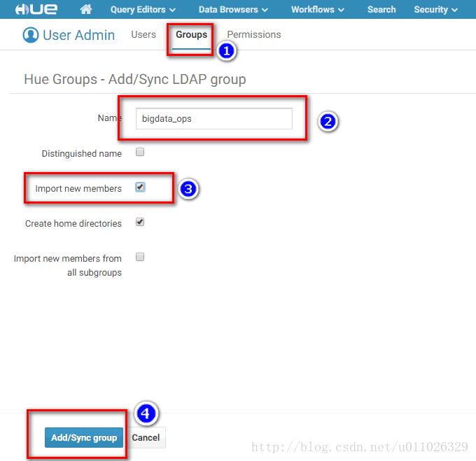476x461 pixels.
Task: Click the Distinguished name label
Action: [82, 154]
